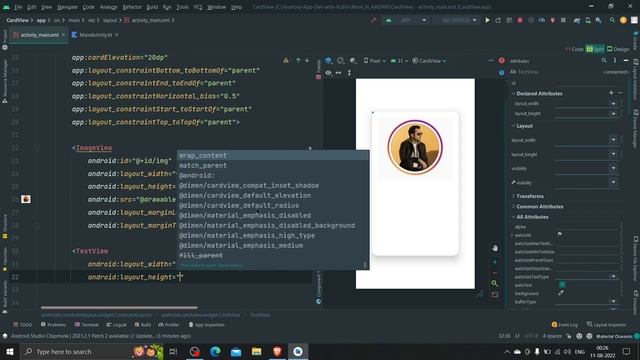
Task: Open the Design Surface layers icon
Action: [x=329, y=60]
